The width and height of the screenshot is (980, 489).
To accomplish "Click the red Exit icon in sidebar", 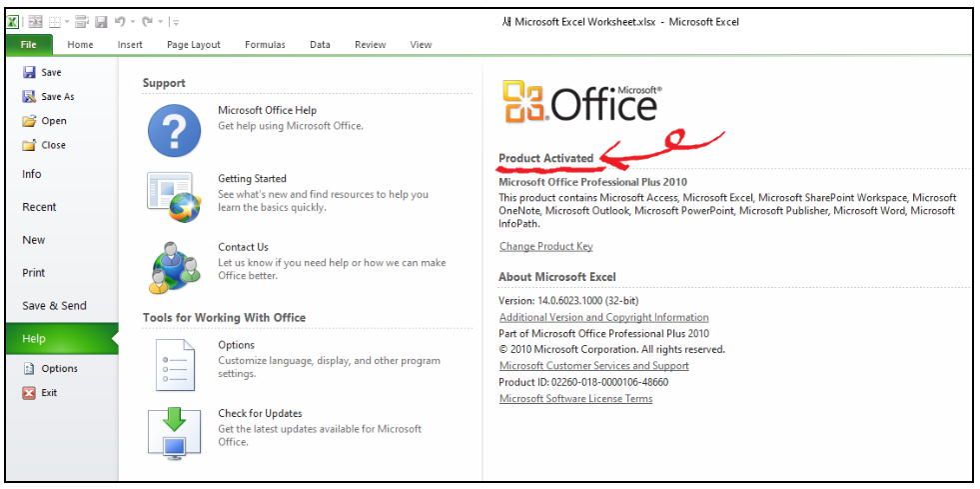I will [x=29, y=393].
